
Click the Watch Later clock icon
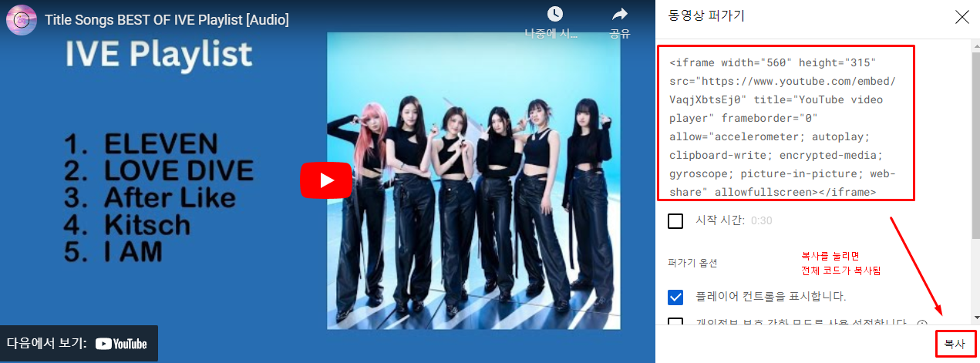point(555,14)
